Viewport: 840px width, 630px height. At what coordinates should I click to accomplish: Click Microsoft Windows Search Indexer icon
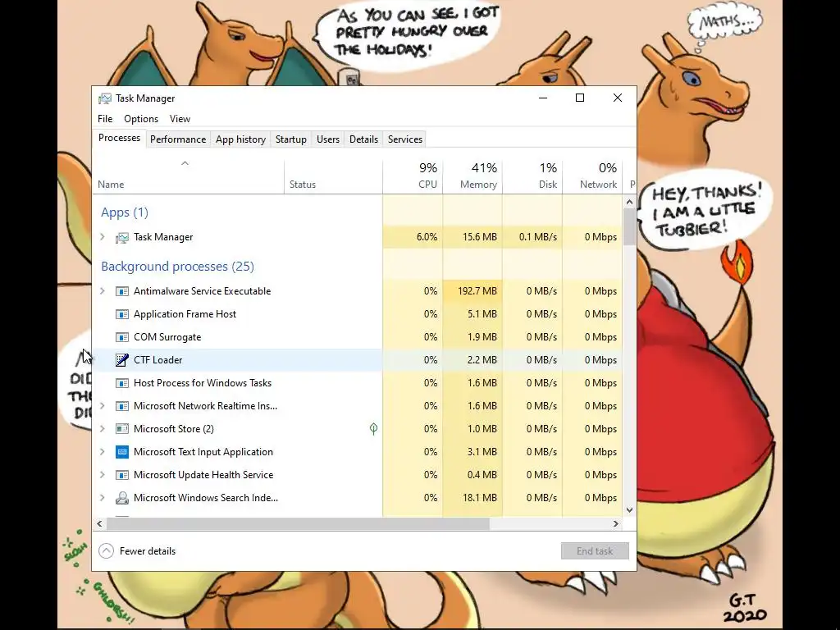point(122,498)
